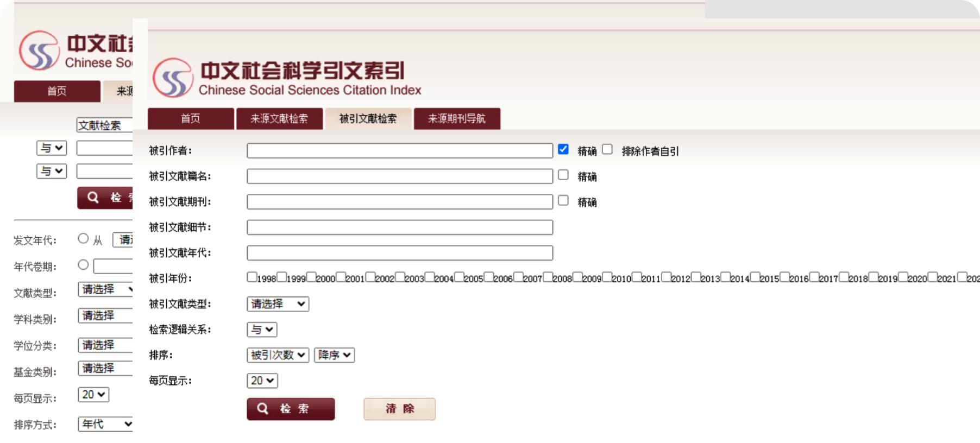Screen dimensions: 980x443
Task: Check 精确 box for 被引文献期刊
Action: 563,200
